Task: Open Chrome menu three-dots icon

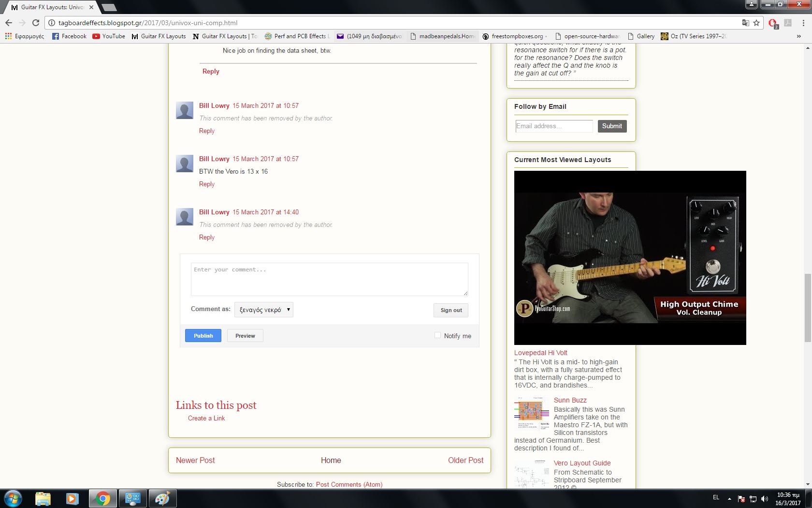Action: [x=803, y=23]
